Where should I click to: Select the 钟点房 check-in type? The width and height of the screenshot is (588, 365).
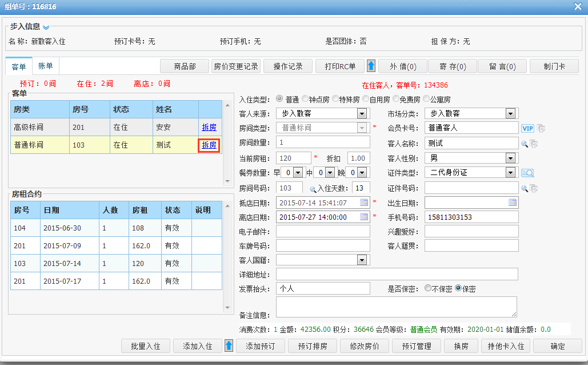306,99
